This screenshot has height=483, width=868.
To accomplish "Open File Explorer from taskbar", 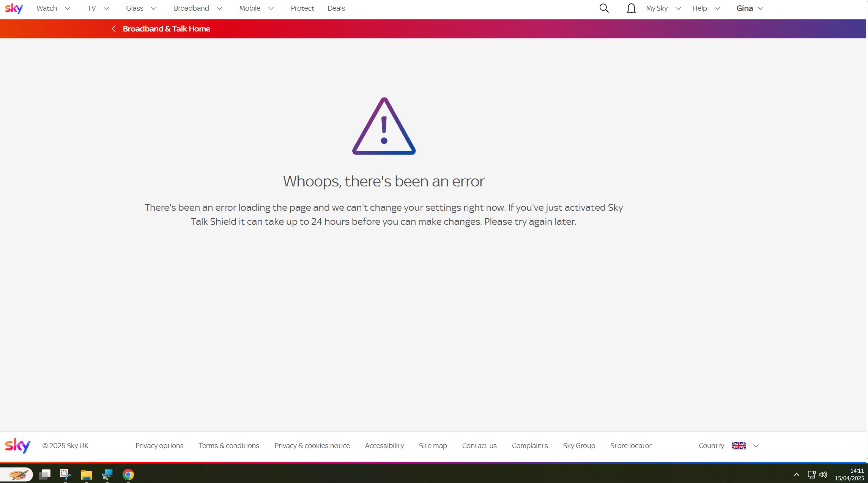I will point(86,475).
